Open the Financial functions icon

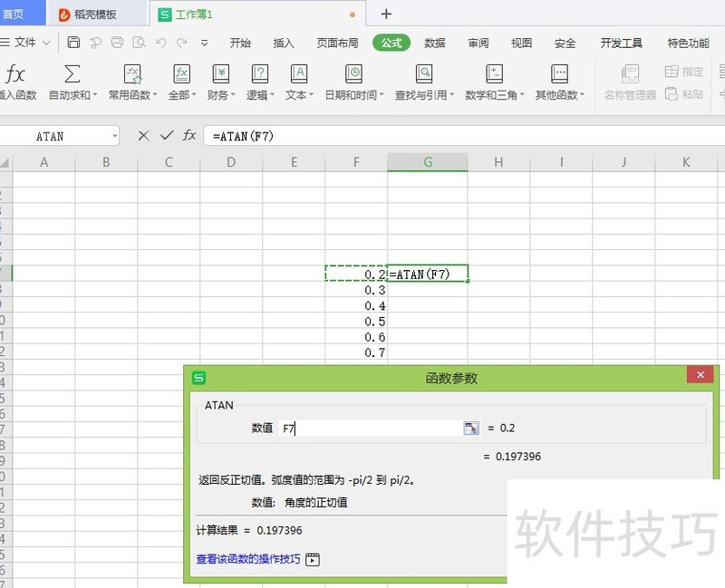click(221, 74)
